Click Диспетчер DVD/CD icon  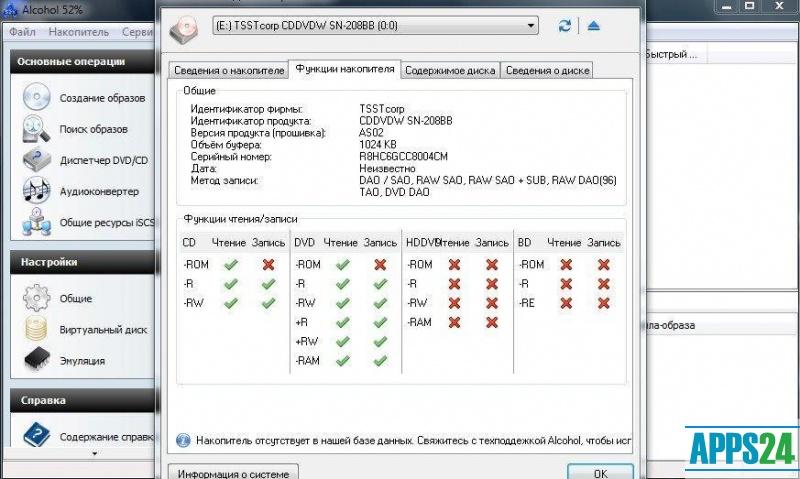[x=36, y=160]
